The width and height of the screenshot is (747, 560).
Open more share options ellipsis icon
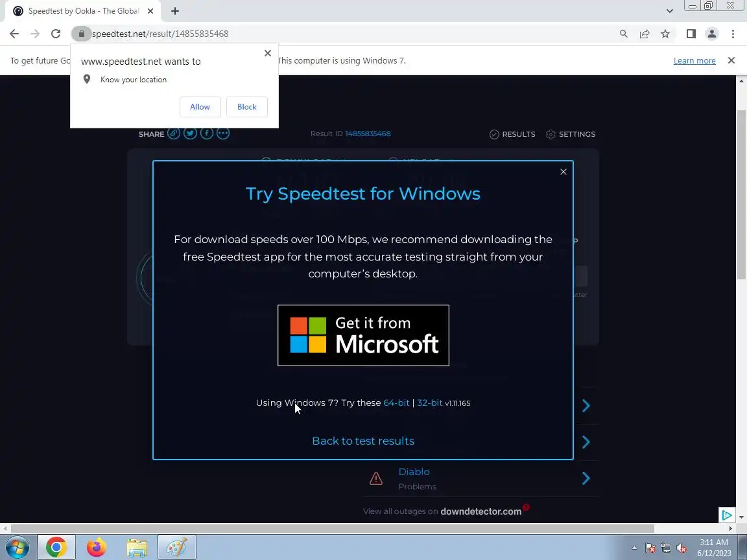[223, 134]
